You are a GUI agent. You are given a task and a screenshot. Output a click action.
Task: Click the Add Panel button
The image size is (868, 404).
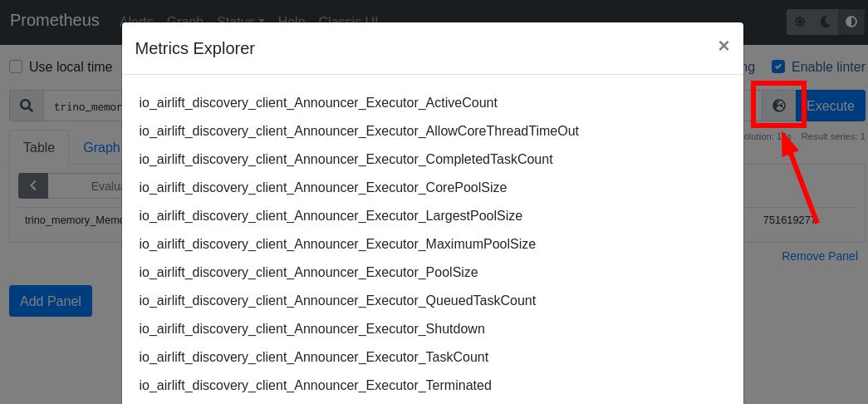pyautogui.click(x=51, y=301)
